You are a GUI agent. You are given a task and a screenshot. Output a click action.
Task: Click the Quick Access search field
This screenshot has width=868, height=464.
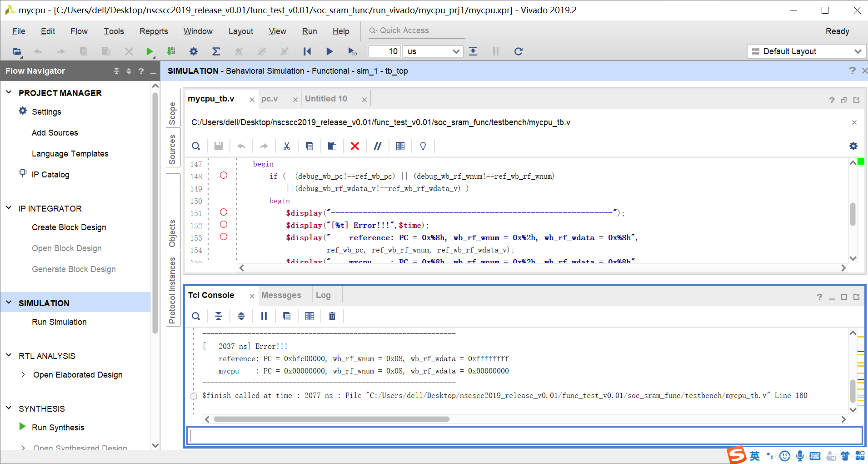(x=416, y=31)
